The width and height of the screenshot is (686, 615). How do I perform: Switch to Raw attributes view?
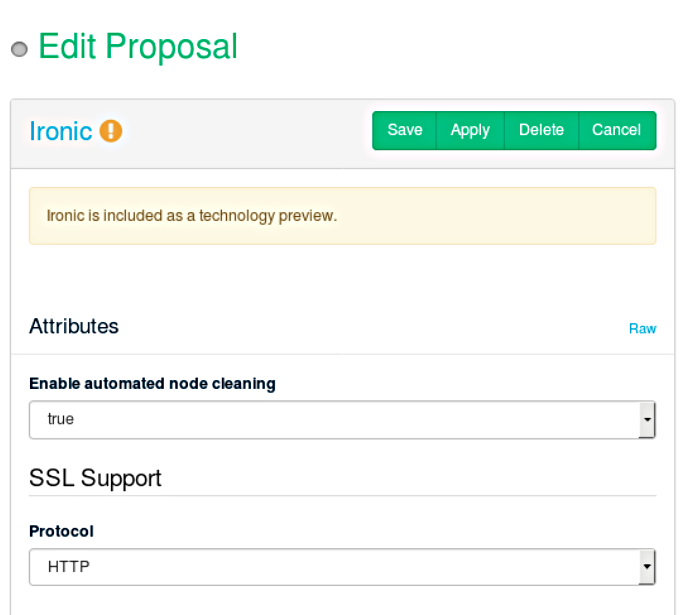642,328
